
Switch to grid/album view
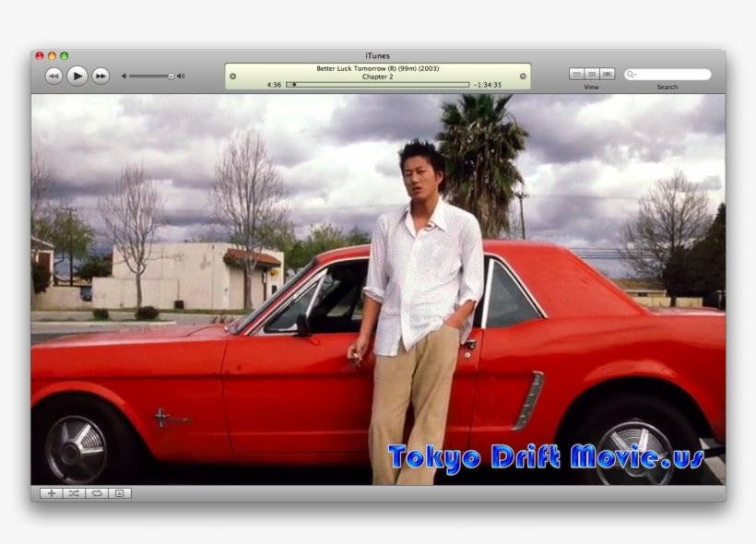click(x=592, y=74)
